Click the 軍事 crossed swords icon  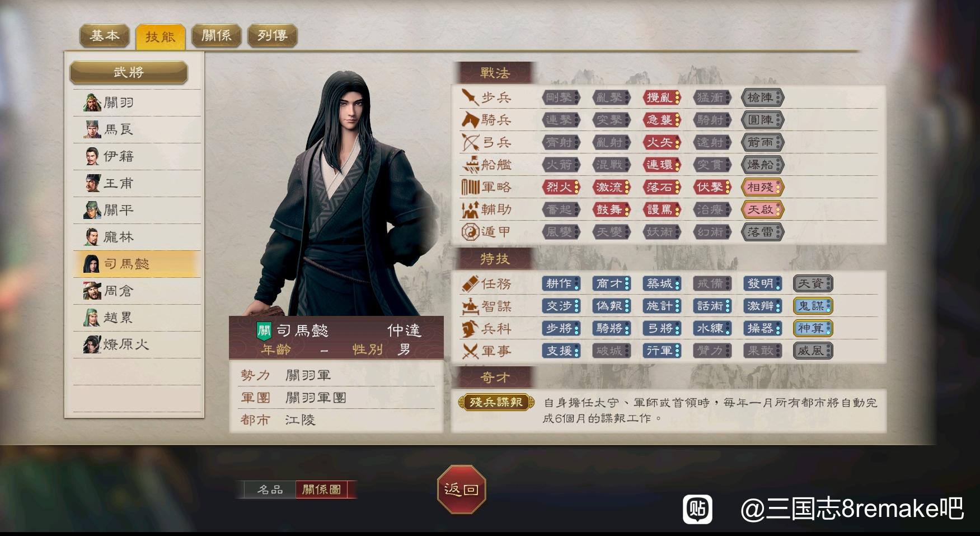pos(470,351)
